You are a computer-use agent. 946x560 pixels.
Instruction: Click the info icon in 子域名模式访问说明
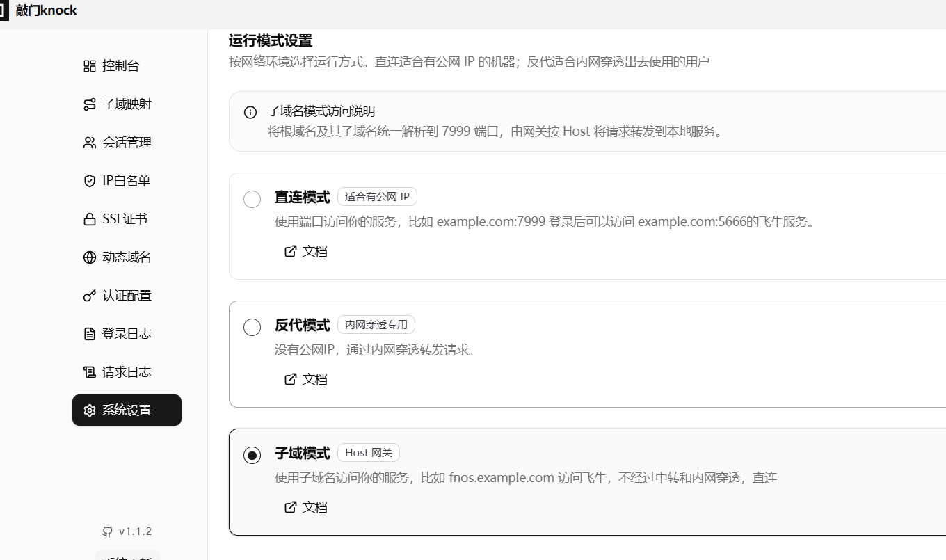(x=250, y=112)
